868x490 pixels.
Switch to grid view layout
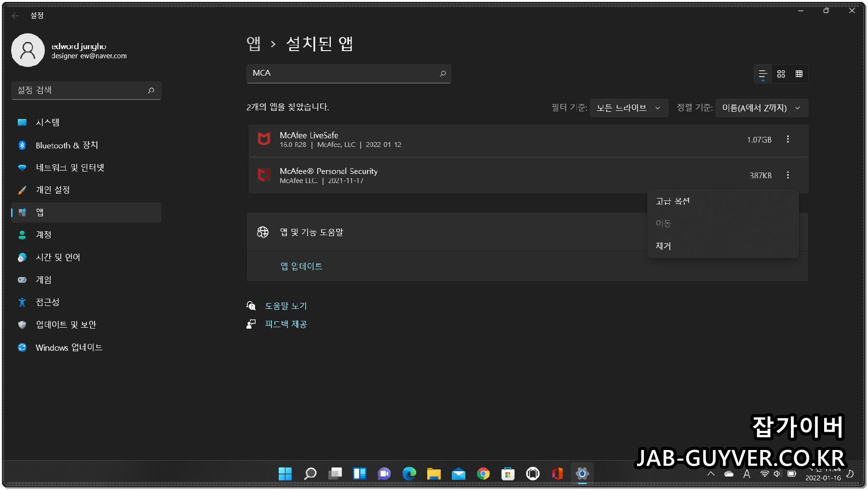[x=781, y=74]
